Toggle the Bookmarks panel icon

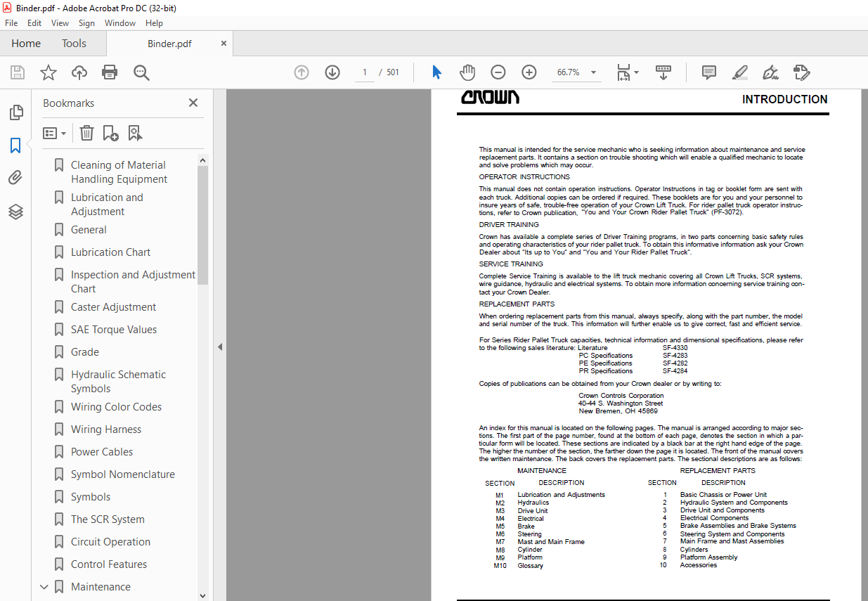coord(15,146)
